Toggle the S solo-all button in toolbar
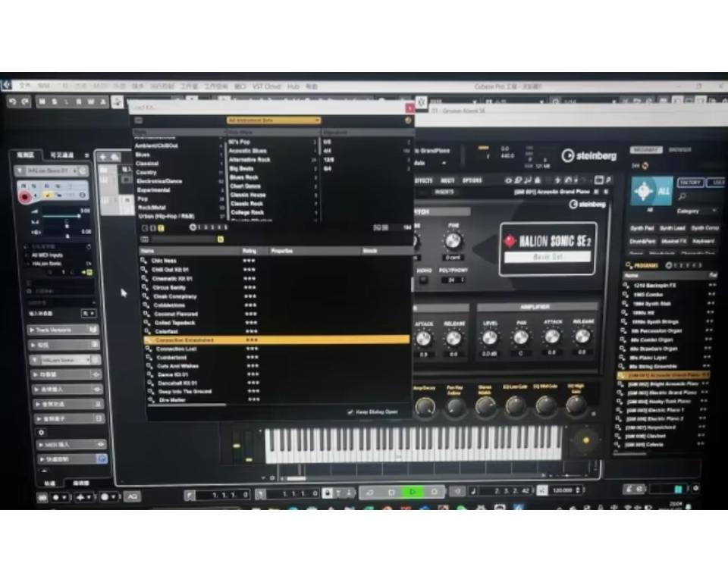 tap(55, 102)
